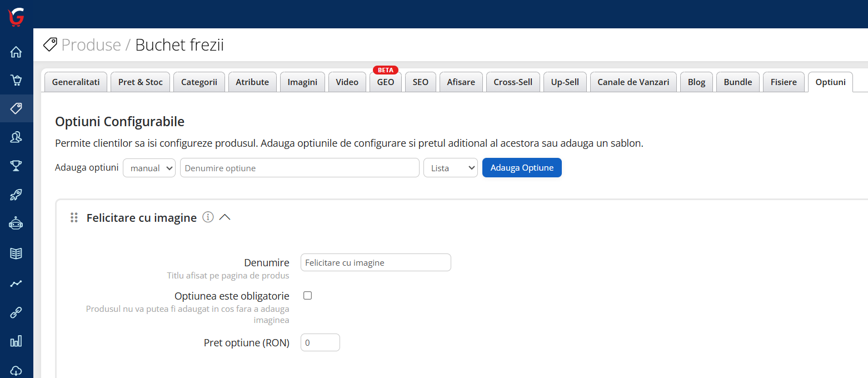Switch to the Canale de Vanzari tab

(x=633, y=82)
